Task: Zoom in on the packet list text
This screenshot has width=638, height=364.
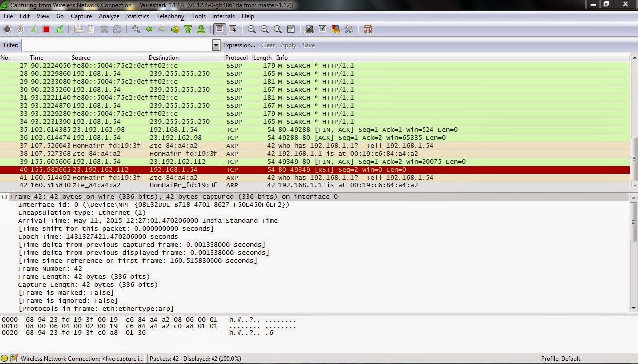Action: pos(251,29)
